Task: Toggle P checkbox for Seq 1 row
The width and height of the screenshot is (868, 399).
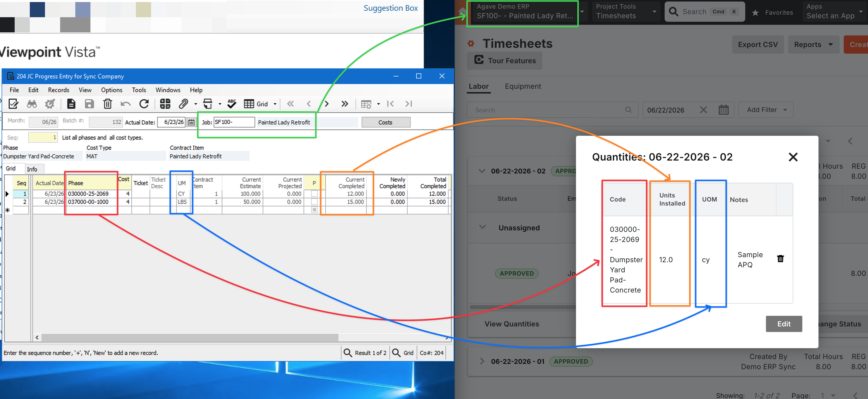Action: (314, 194)
